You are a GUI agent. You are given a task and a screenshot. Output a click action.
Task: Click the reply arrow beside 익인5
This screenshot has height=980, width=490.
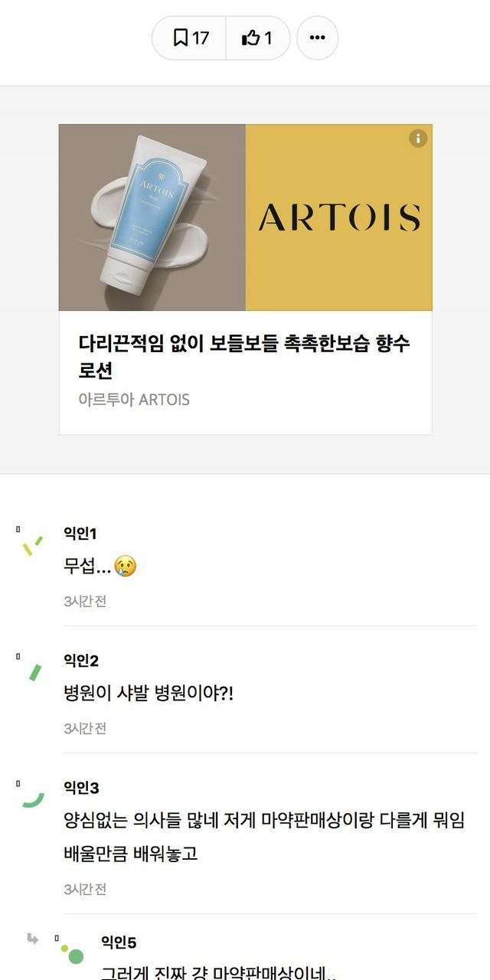(x=32, y=939)
